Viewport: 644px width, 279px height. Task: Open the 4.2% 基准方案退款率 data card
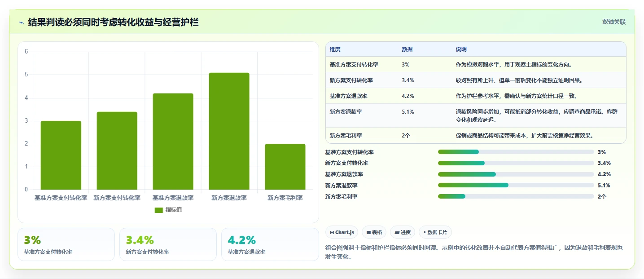(270, 244)
